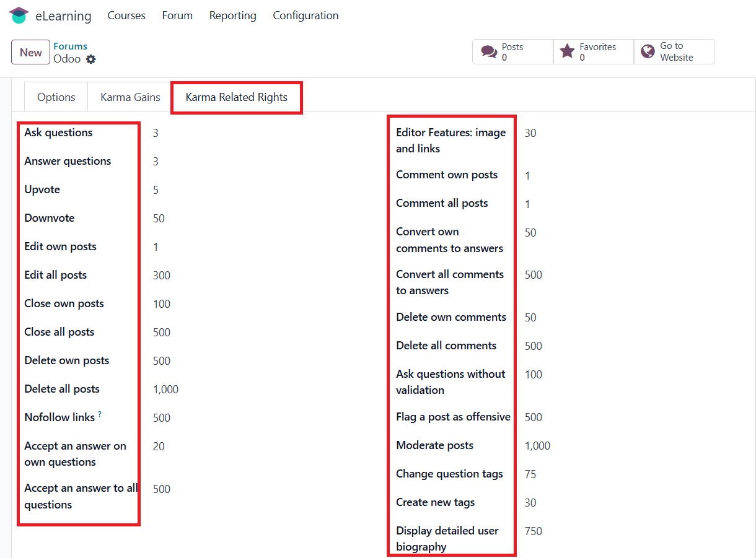This screenshot has width=756, height=558.
Task: Open the Forum menu
Action: (177, 15)
